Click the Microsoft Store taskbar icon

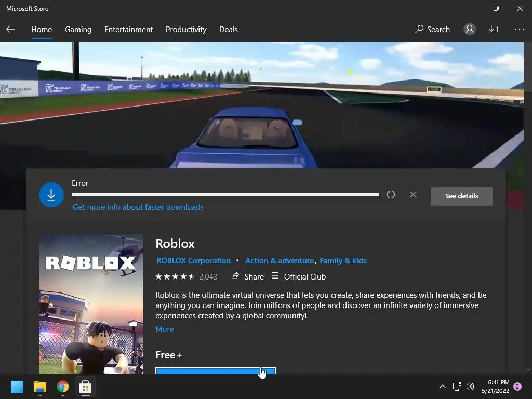click(x=86, y=387)
